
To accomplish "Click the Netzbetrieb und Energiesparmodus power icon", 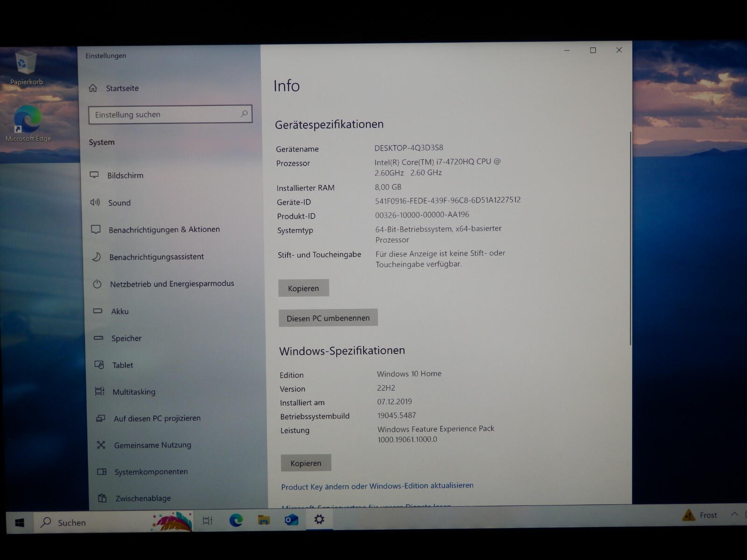I will tap(97, 284).
